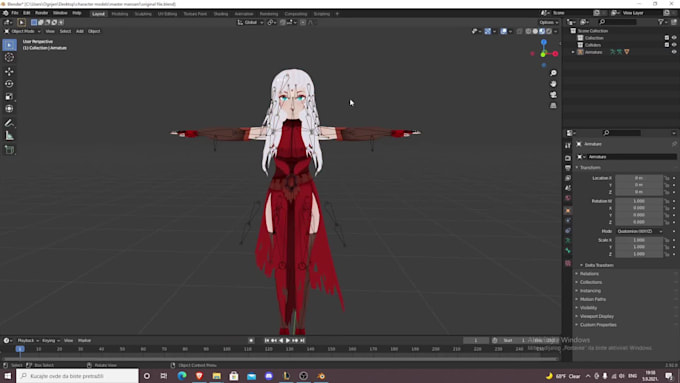Expand the Custom Properties panel
This screenshot has width=680, height=383.
(598, 324)
